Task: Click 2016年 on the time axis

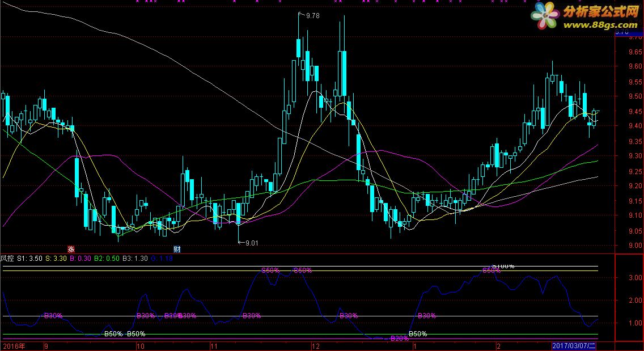Action: pyautogui.click(x=14, y=346)
